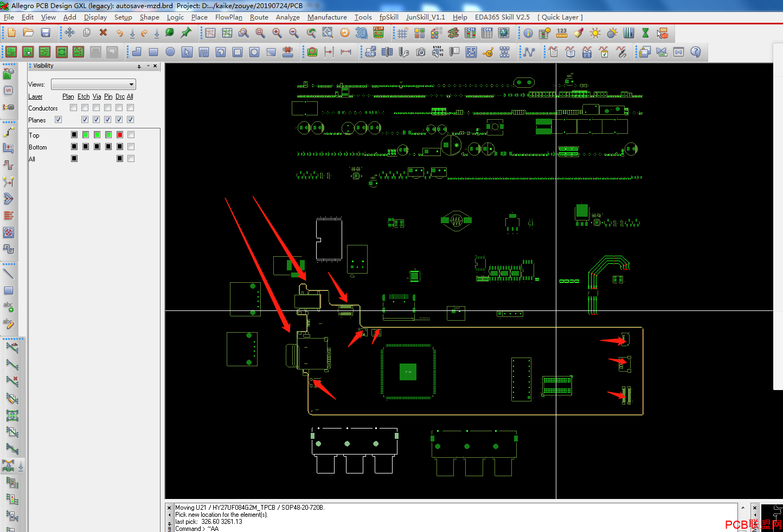Click the Etch column header link
783x532 pixels.
coord(84,96)
